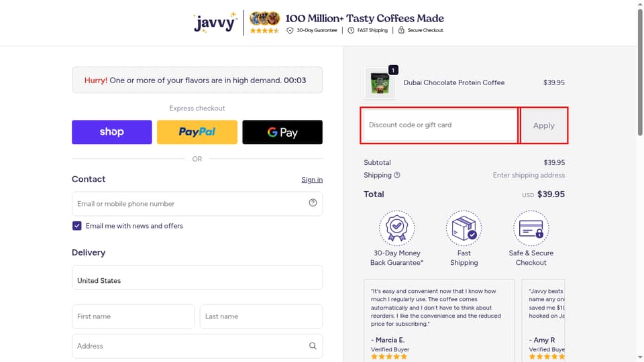This screenshot has height=362, width=644.
Task: Click the 30-Day Guarantee shield icon
Action: click(290, 30)
